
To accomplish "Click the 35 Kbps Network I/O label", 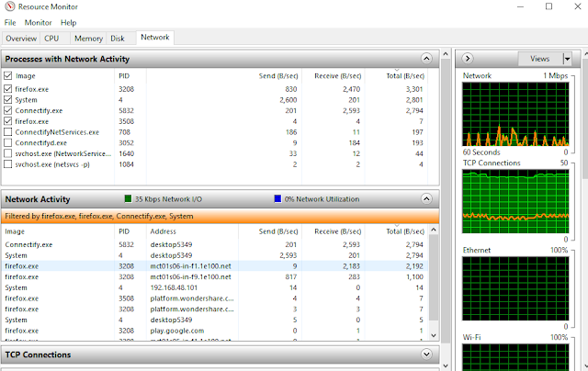I will [x=168, y=199].
